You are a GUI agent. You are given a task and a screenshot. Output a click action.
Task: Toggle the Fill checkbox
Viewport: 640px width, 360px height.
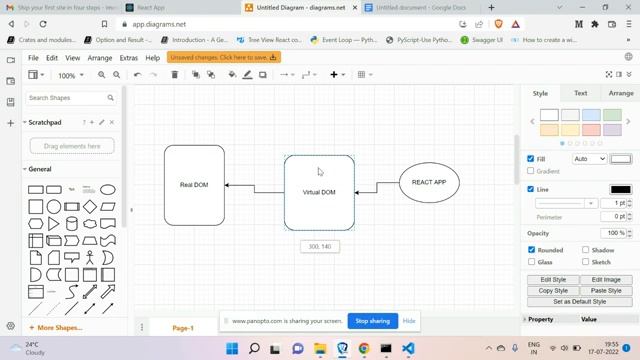pyautogui.click(x=531, y=159)
